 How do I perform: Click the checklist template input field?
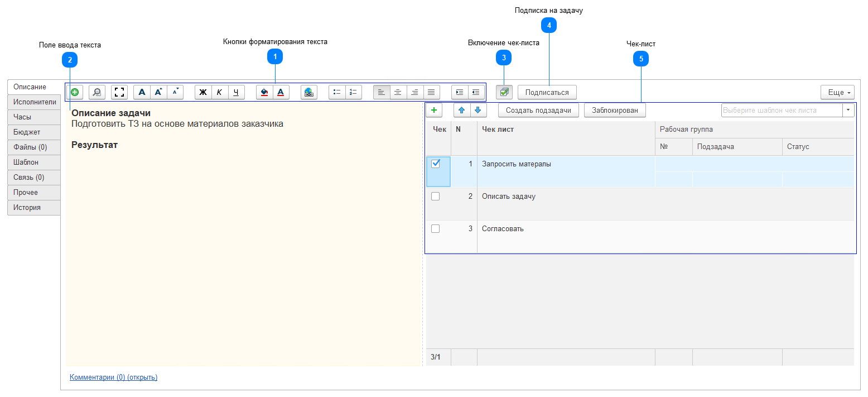coord(782,110)
